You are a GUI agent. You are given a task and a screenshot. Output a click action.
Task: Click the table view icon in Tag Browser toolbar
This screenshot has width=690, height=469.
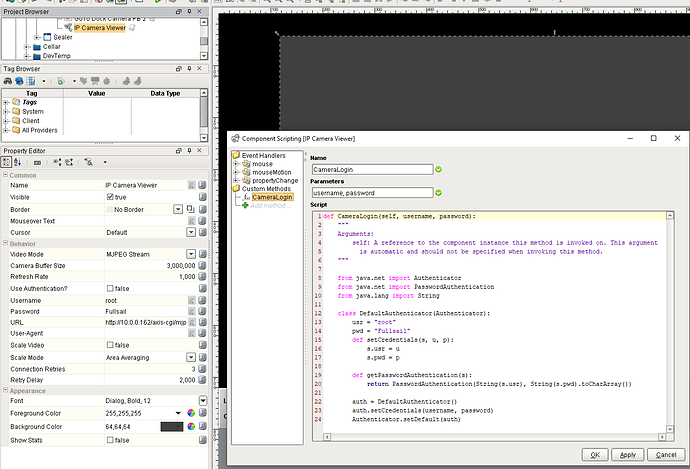coord(30,81)
